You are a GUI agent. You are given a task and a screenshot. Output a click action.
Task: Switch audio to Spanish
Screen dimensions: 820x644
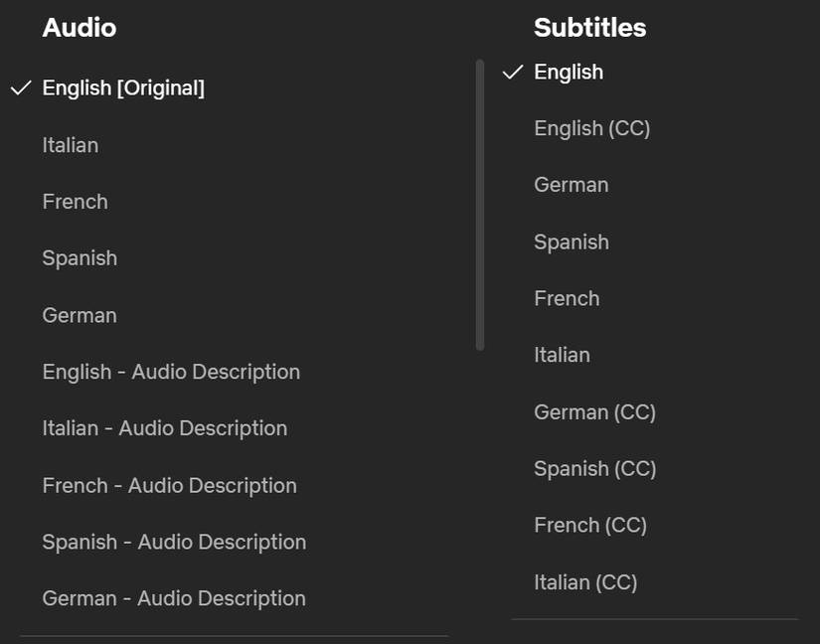click(x=80, y=257)
